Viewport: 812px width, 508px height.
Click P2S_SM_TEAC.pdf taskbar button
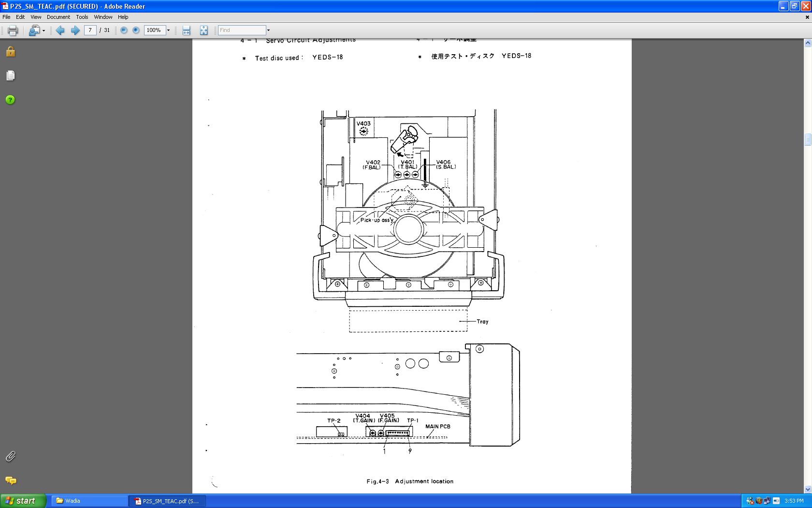click(167, 501)
